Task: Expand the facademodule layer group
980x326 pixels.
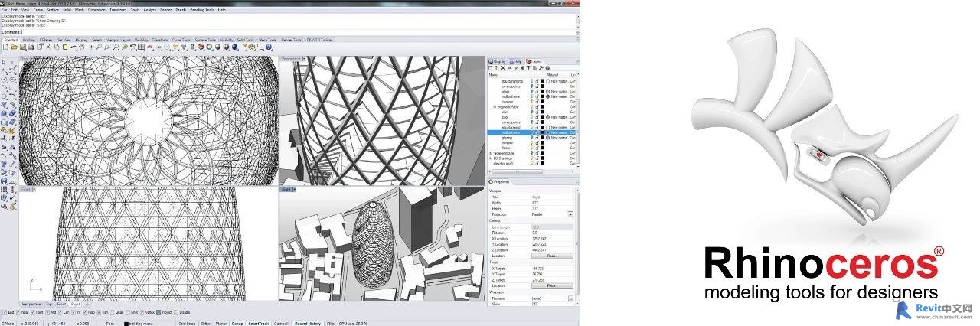Action: click(x=490, y=153)
